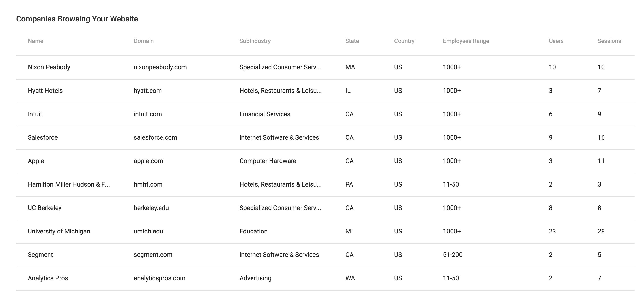Click Computer Hardware subindustry cell
The image size is (644, 295).
point(268,161)
